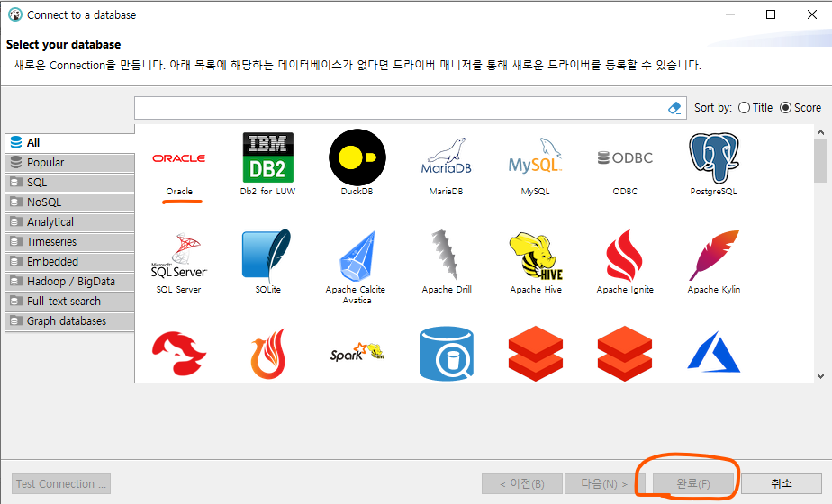Switch to the Popular category
The height and width of the screenshot is (504, 832).
(70, 162)
